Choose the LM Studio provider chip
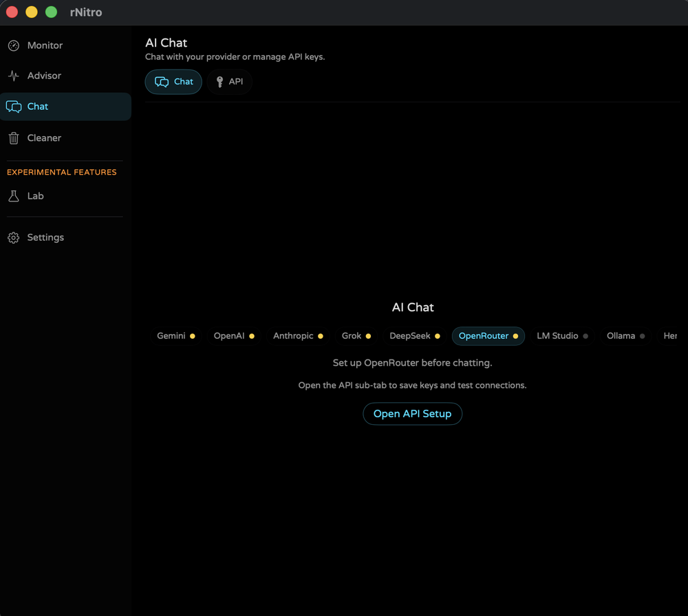 coord(562,336)
